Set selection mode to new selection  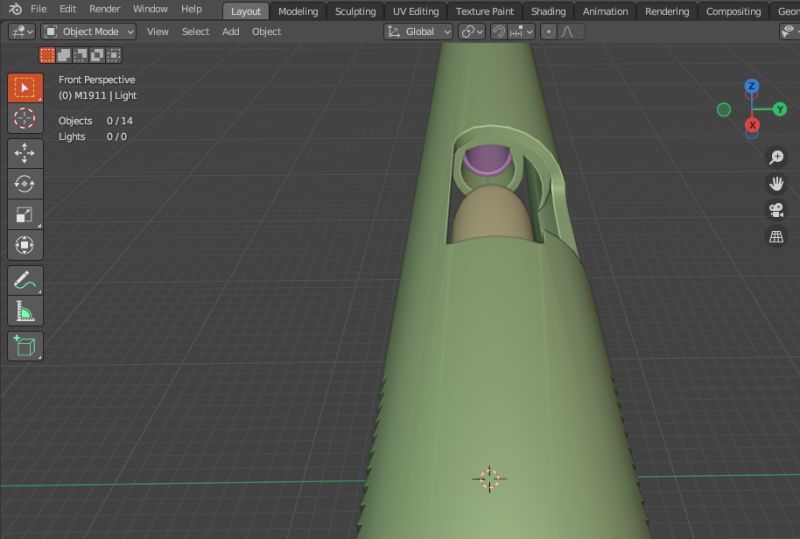47,55
